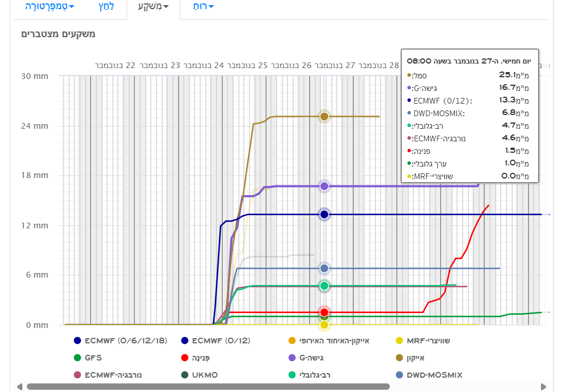This screenshot has width=565, height=392.
Task: Click the blue ECMWF (0/12) data point marker
Action: tap(324, 214)
